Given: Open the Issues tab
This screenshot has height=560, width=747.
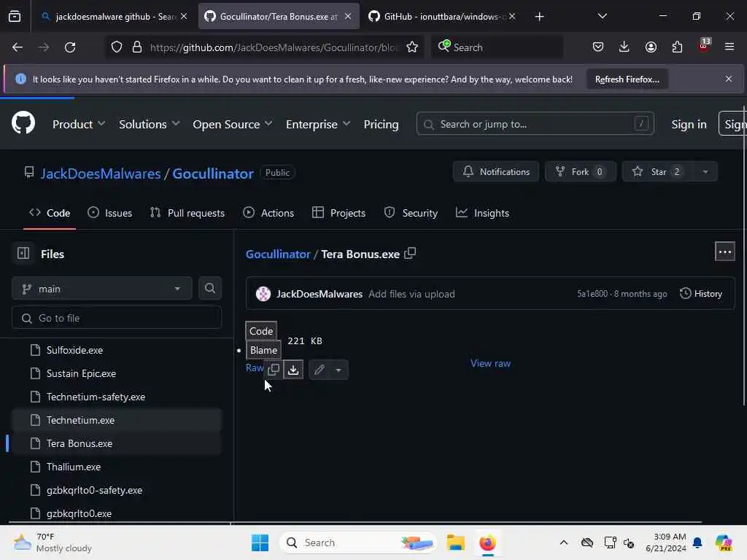Looking at the screenshot, I should click(x=109, y=213).
